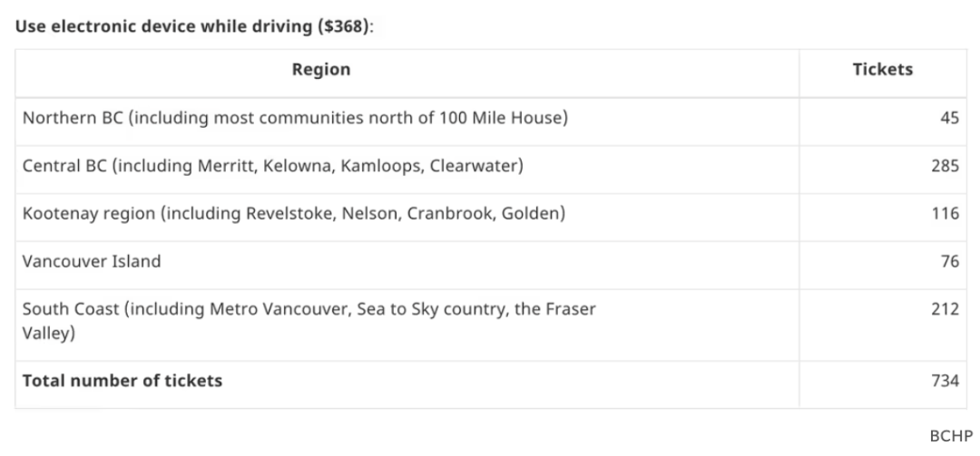Select the total ticket value 734
The image size is (980, 456).
(x=945, y=381)
